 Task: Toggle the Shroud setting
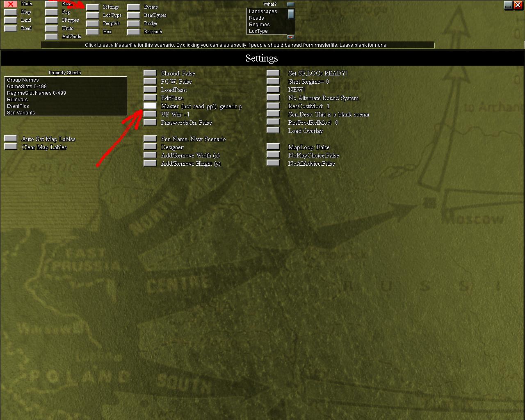coord(150,73)
